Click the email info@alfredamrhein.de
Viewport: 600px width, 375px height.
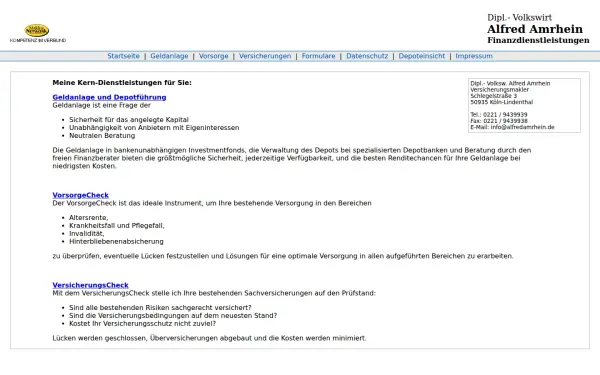pyautogui.click(x=522, y=127)
